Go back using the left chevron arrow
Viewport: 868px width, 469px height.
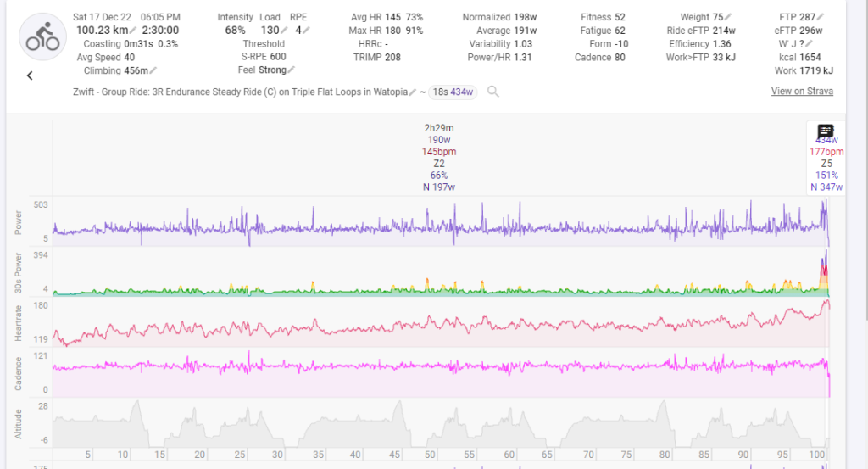[x=30, y=75]
